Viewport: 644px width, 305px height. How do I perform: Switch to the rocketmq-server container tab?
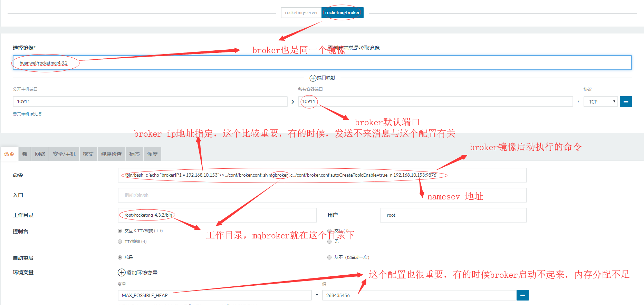301,13
